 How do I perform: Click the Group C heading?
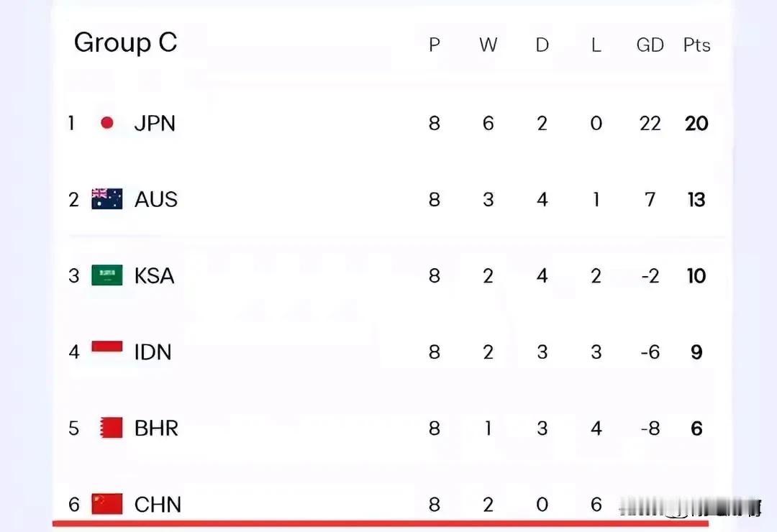point(125,42)
